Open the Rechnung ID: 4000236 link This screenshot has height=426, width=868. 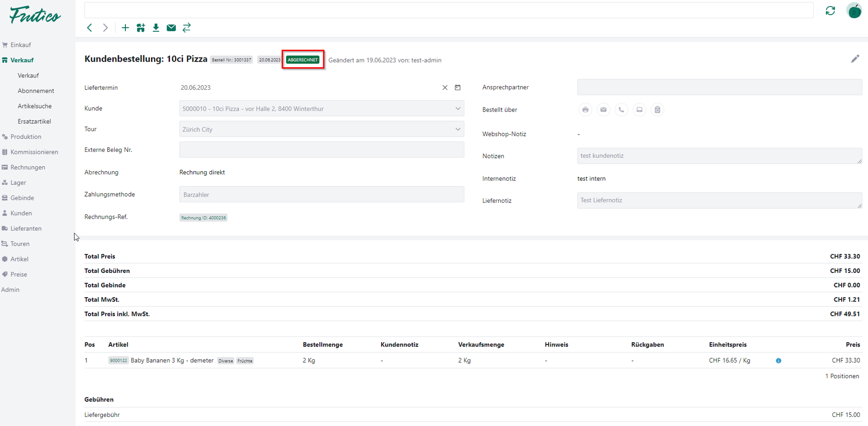[x=204, y=218]
